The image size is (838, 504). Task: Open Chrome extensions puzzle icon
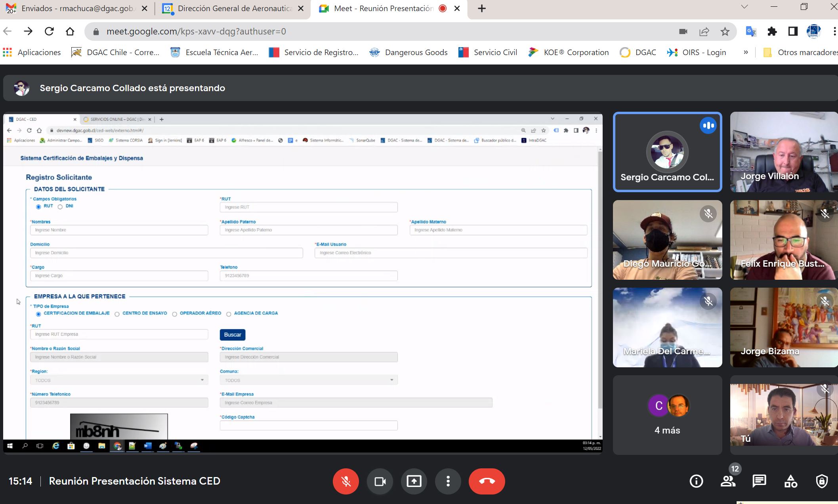[x=772, y=32]
